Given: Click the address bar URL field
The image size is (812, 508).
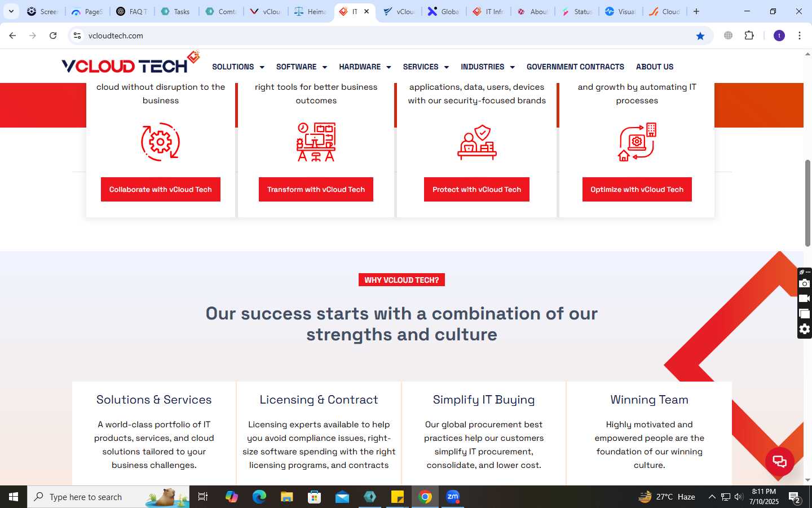Looking at the screenshot, I should pos(389,36).
